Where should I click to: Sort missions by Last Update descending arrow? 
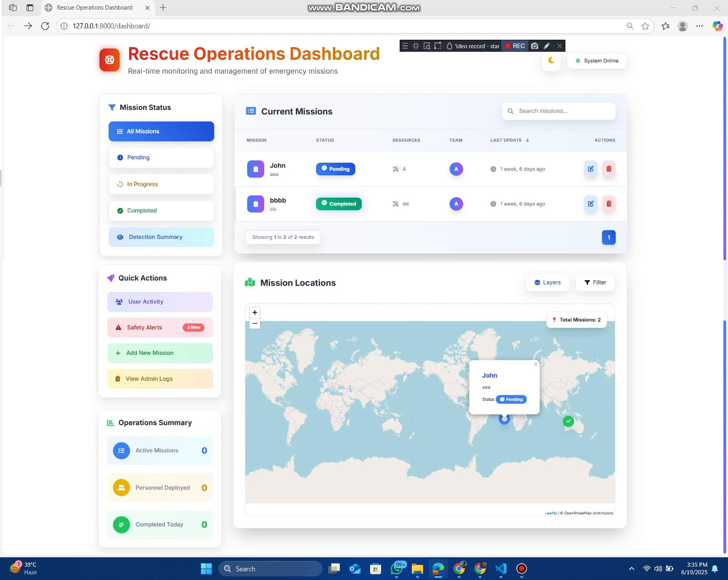(x=527, y=140)
